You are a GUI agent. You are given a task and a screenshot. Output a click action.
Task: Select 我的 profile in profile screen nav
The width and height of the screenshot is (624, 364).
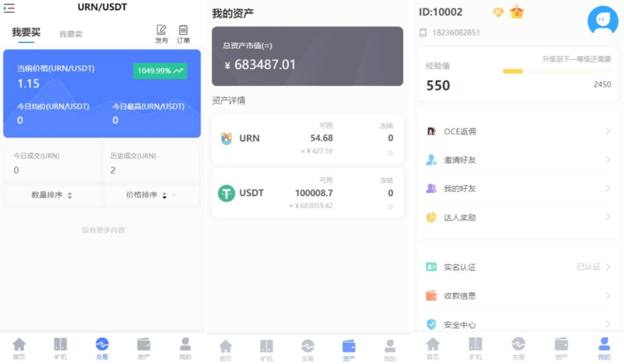[x=604, y=349]
